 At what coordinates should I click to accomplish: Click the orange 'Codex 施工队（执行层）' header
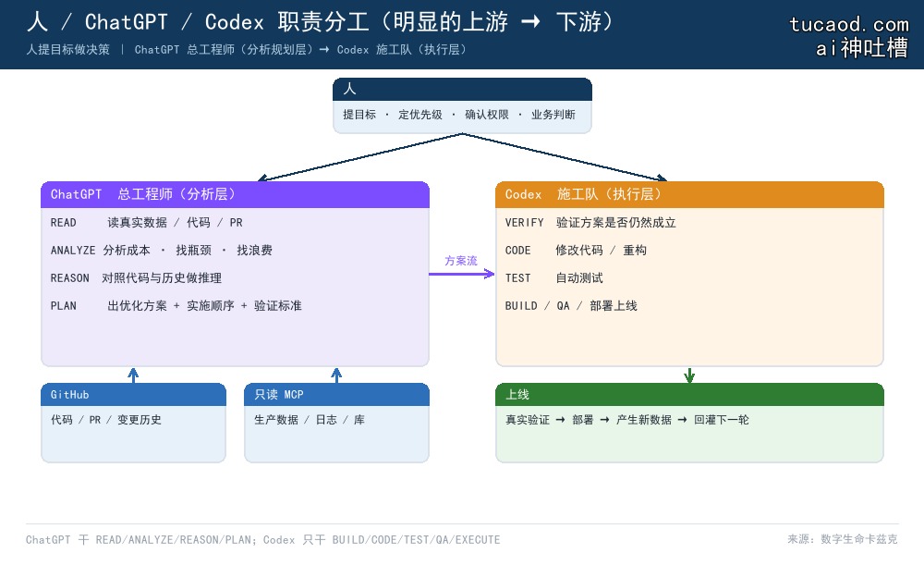pyautogui.click(x=689, y=194)
